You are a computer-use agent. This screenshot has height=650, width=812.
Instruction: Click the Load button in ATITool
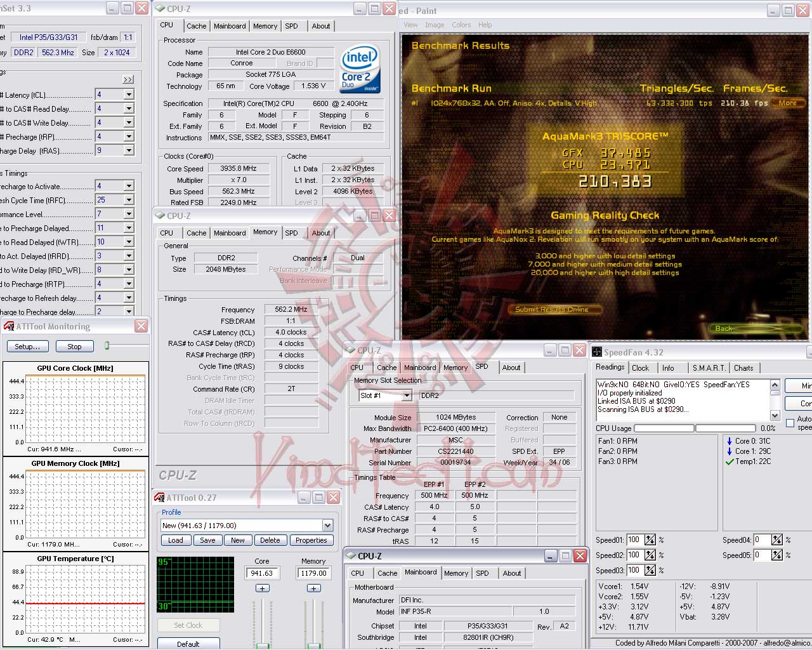pyautogui.click(x=176, y=541)
